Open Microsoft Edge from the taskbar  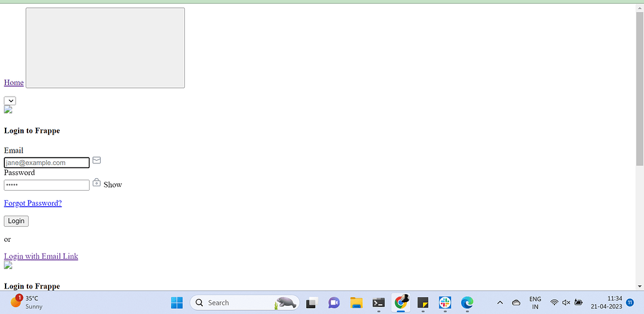click(x=467, y=303)
